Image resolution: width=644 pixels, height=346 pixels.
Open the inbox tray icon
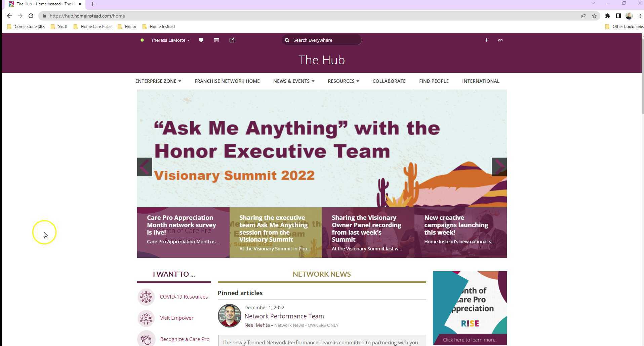click(x=216, y=40)
